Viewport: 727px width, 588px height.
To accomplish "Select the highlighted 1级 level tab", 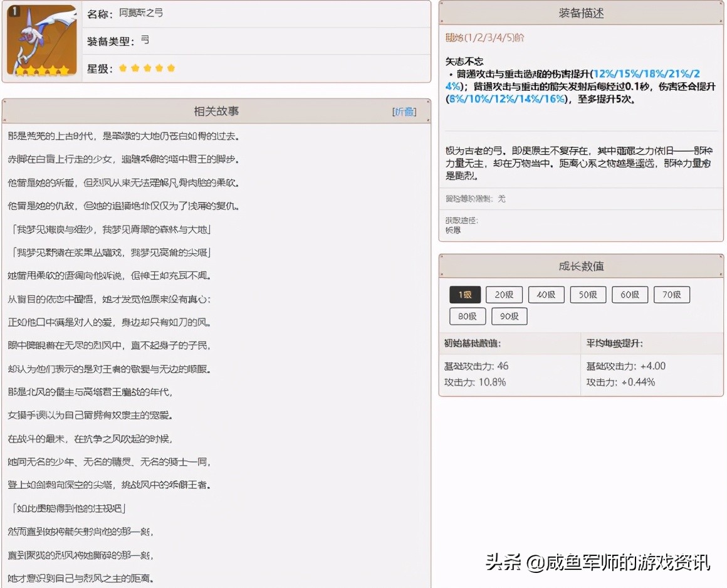I will point(464,294).
